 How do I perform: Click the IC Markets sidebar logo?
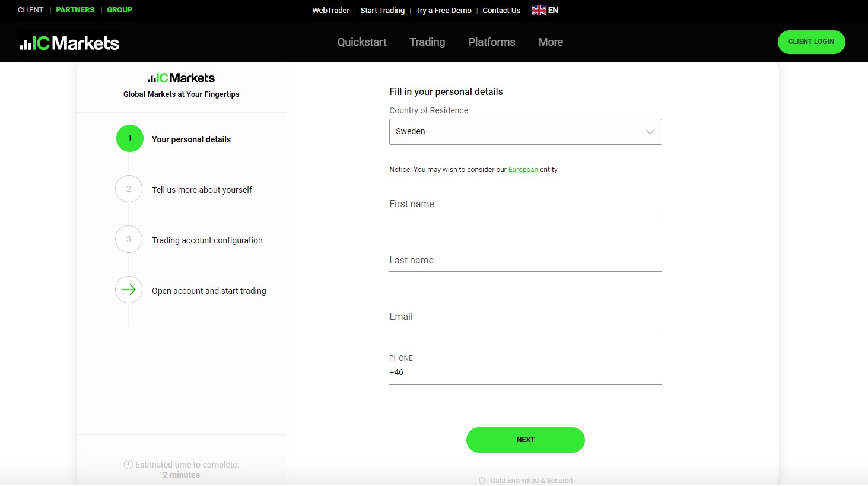(x=181, y=78)
